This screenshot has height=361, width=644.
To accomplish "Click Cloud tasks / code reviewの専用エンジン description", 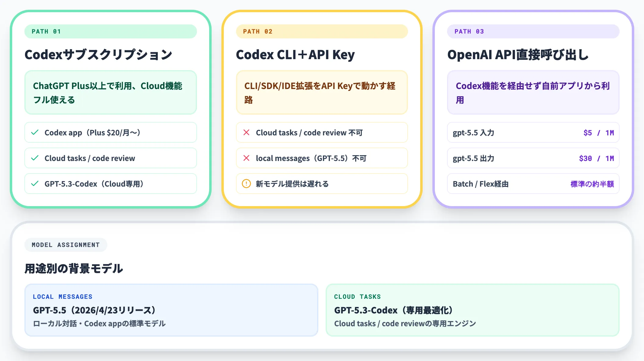I will coord(405,323).
